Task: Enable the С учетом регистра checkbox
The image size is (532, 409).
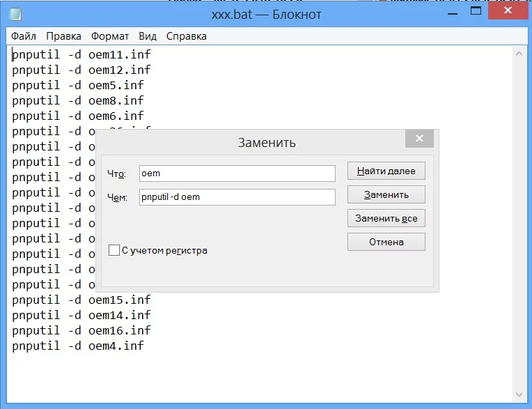Action: point(114,250)
